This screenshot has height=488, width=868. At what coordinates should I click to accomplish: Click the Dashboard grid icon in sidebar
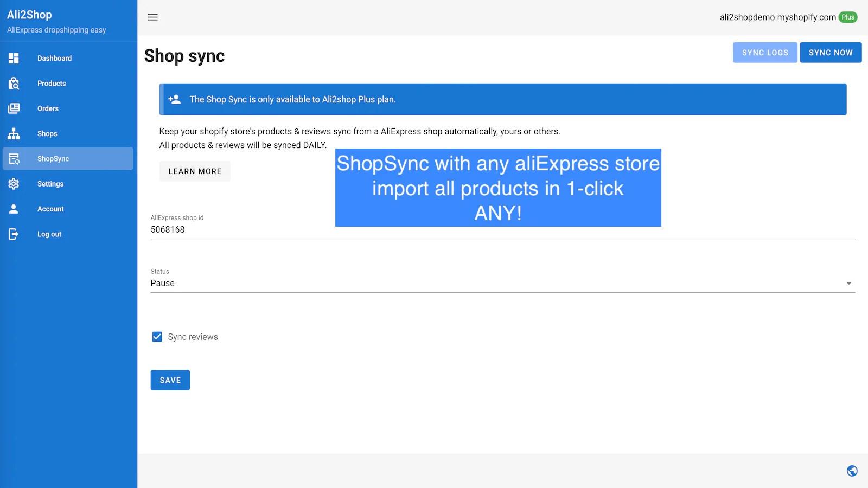tap(14, 58)
